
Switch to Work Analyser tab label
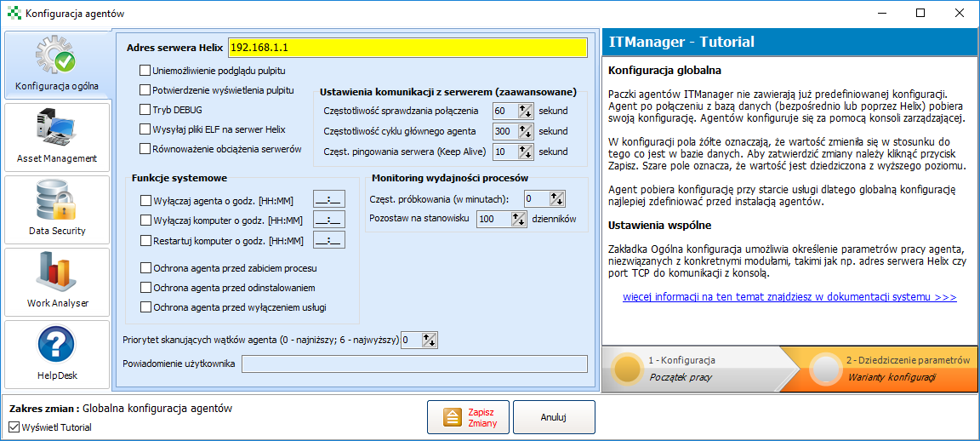pos(57,303)
